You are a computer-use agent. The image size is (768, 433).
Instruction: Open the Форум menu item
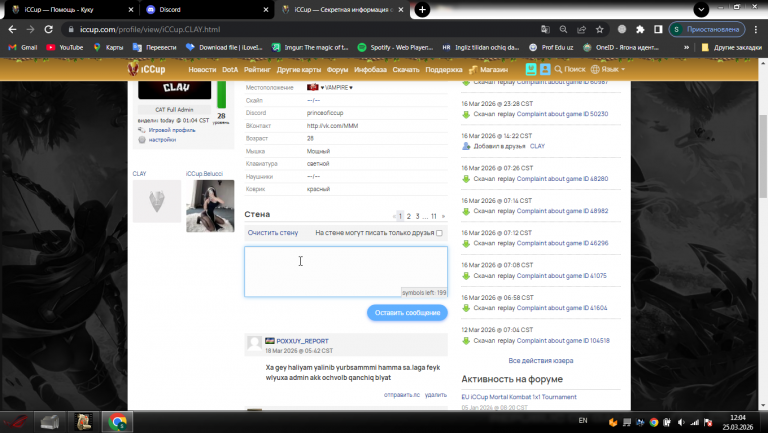pos(337,70)
